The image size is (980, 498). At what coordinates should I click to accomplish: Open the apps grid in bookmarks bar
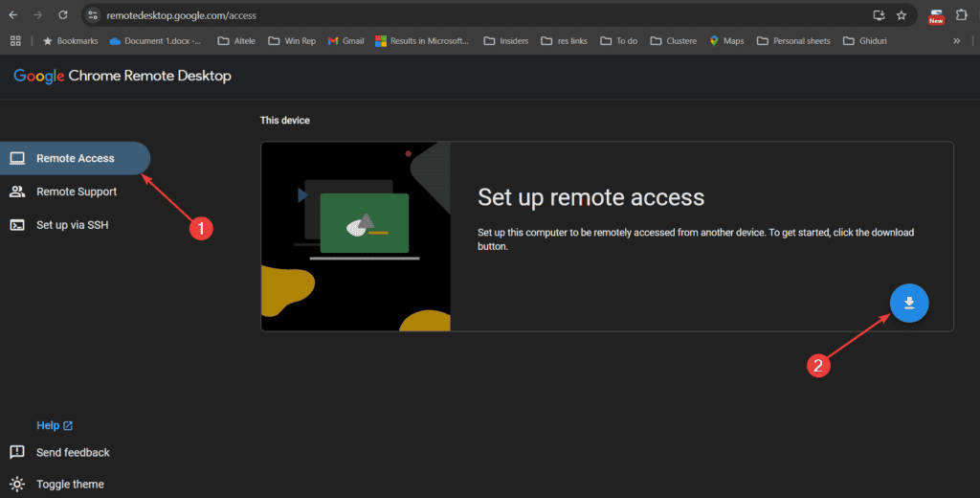[15, 40]
